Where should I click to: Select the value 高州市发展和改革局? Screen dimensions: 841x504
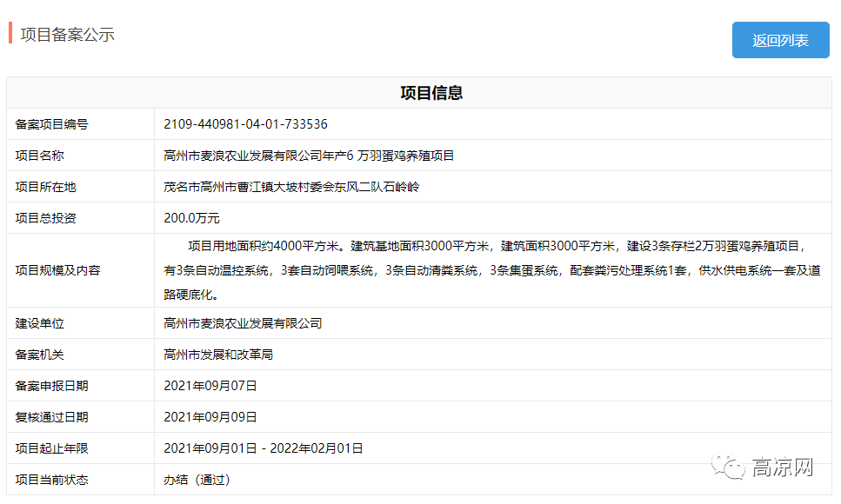218,355
